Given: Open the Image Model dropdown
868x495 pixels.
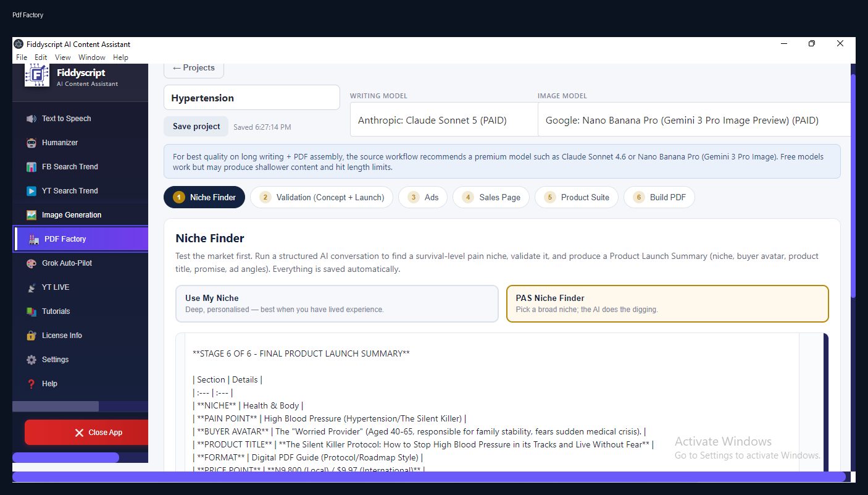Looking at the screenshot, I should tap(694, 121).
